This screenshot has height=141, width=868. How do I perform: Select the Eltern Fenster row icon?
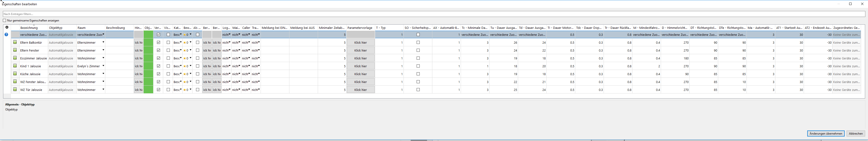pos(15,50)
